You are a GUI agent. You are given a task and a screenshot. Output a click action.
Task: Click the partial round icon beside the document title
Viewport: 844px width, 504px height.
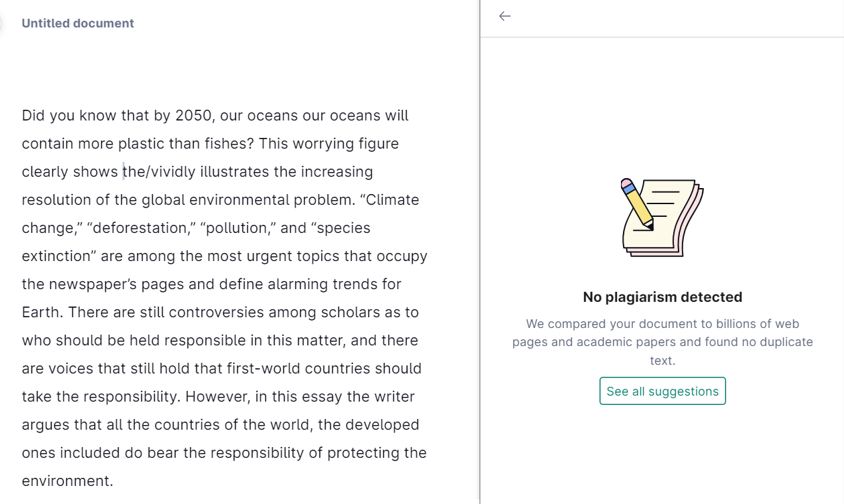[2, 23]
